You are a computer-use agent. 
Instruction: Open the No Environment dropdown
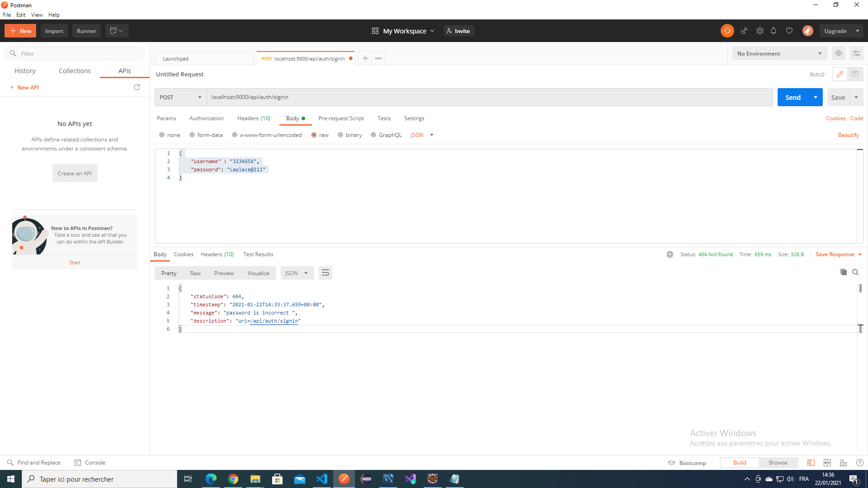[x=779, y=53]
